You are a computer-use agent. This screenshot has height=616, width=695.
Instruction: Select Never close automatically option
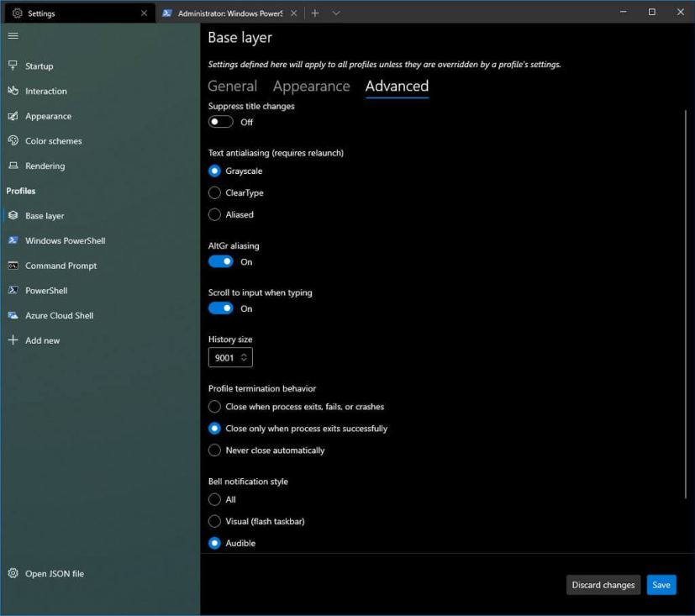coord(266,450)
